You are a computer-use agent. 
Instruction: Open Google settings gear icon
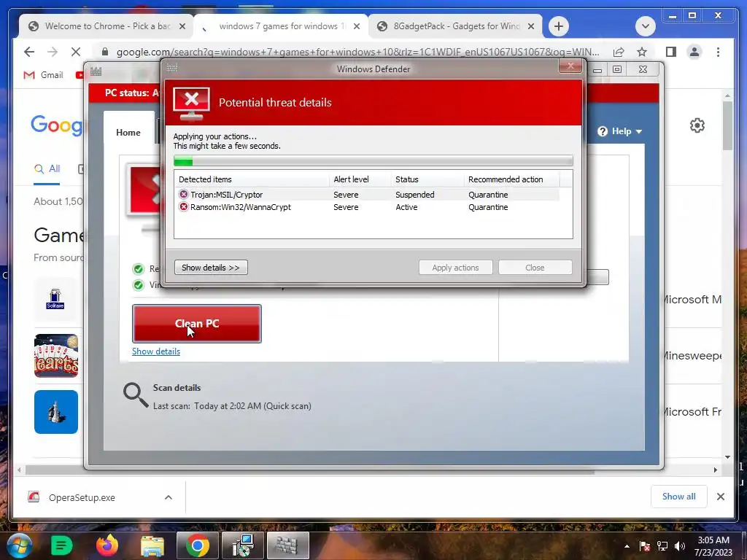pyautogui.click(x=697, y=125)
